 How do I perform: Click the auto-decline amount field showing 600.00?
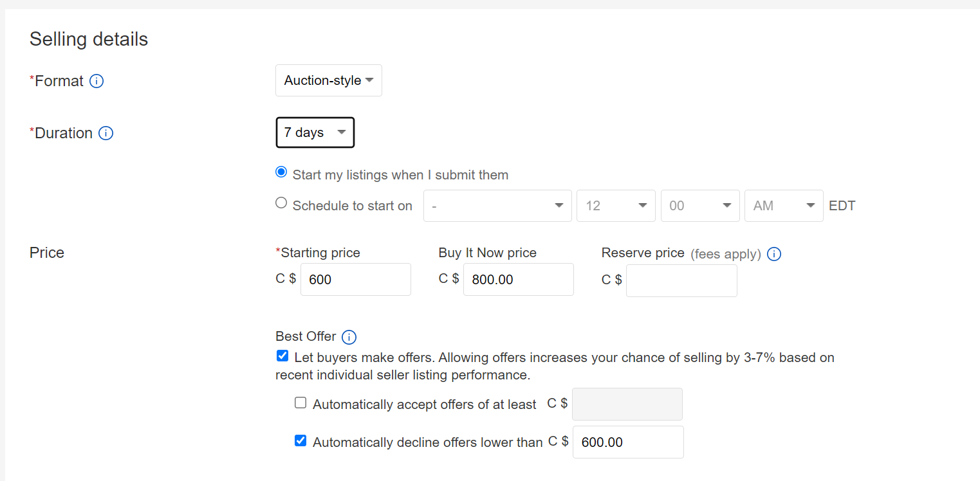pos(628,442)
